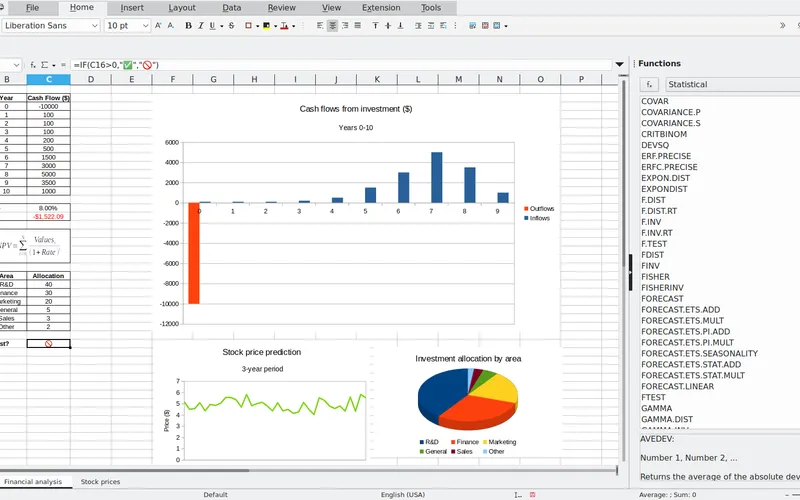
Task: Align cell content to bottom
Action: [x=400, y=26]
